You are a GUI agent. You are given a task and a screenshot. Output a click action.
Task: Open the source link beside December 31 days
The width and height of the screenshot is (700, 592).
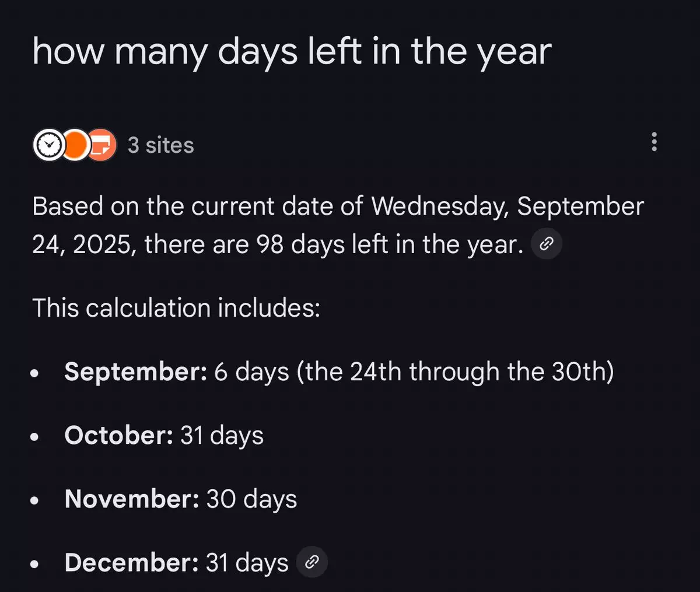tap(312, 562)
